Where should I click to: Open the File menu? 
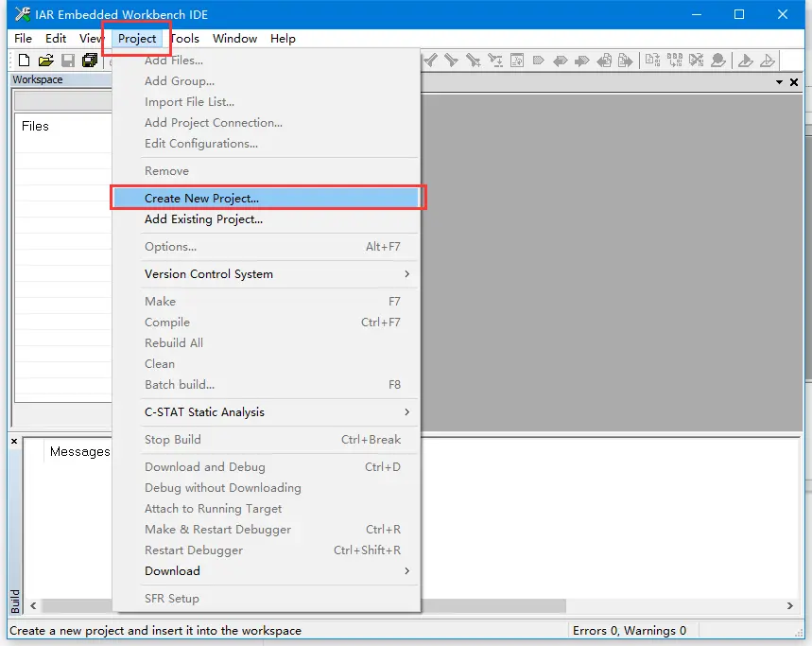coord(23,39)
